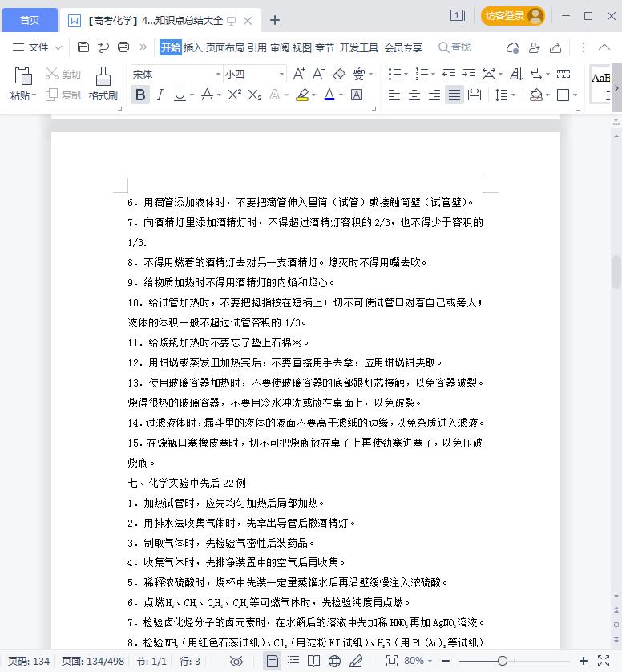Click the character border A icon
The width and height of the screenshot is (622, 672).
point(357,95)
